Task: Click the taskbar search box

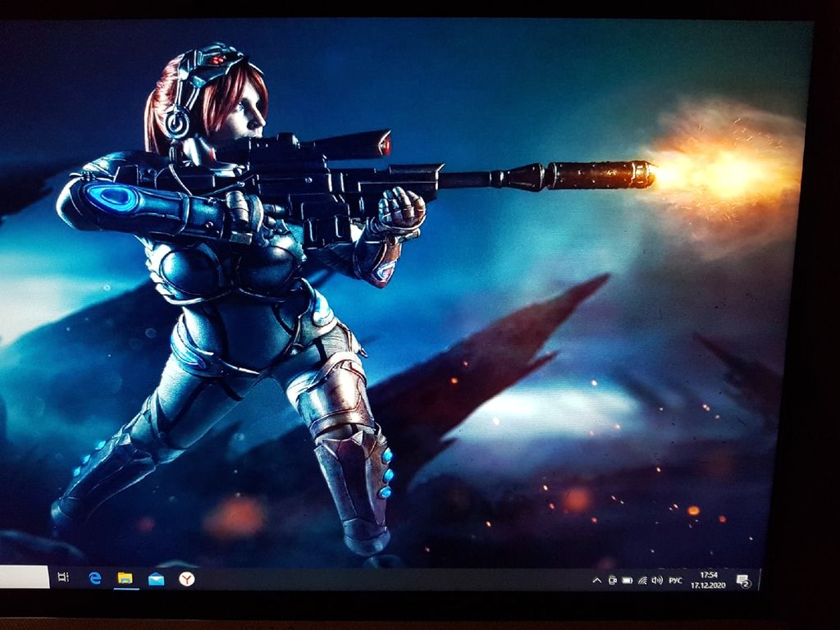Action: click(25, 577)
